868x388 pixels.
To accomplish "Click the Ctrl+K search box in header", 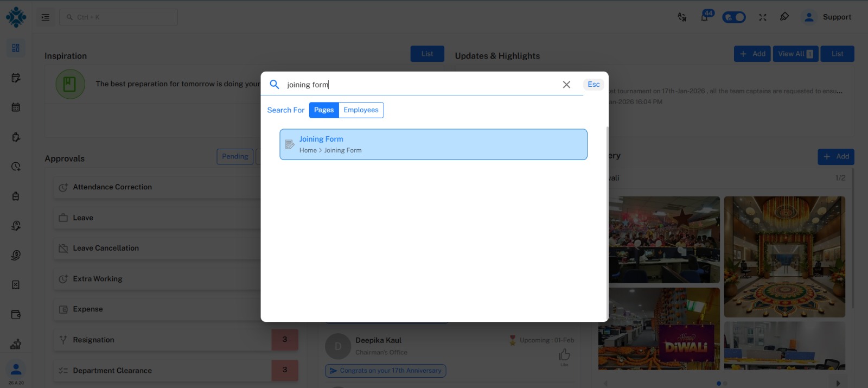I will pyautogui.click(x=118, y=17).
